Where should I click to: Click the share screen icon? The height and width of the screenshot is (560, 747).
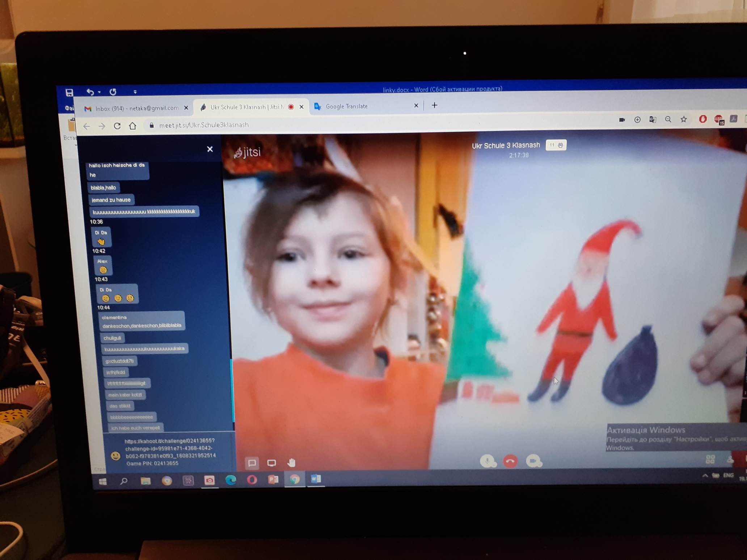[271, 463]
